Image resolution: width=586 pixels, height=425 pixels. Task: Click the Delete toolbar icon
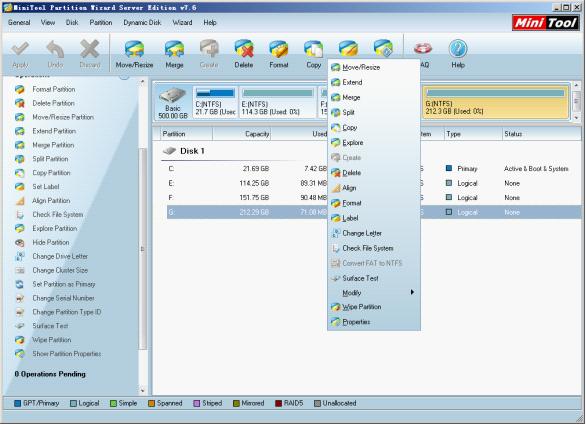click(x=244, y=54)
